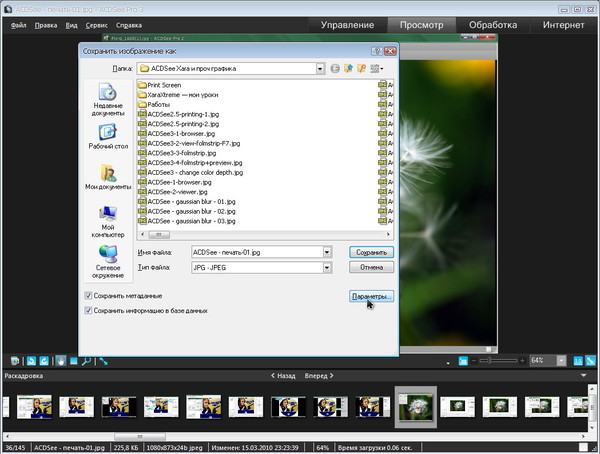600x454 pixels.
Task: Click the 225,8 КБ status bar entry
Action: pos(126,447)
